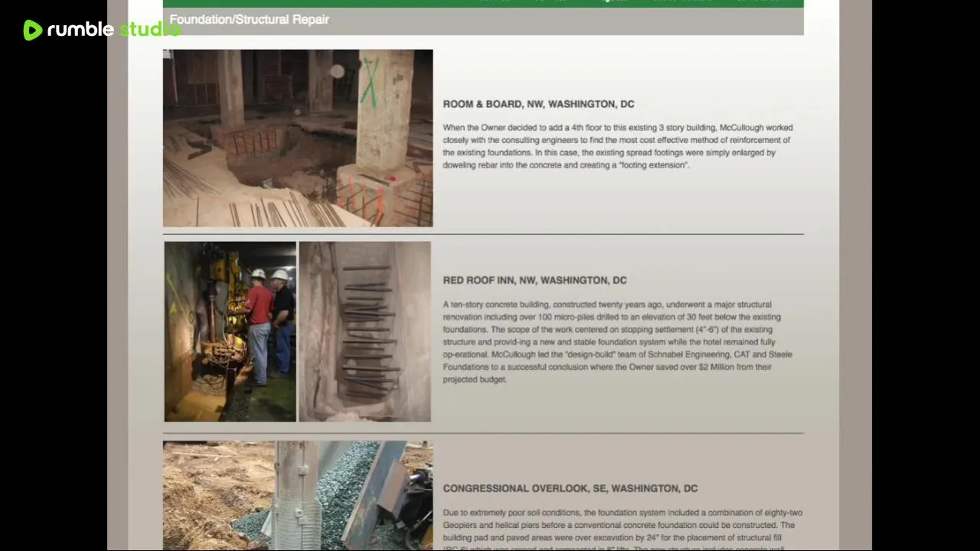The width and height of the screenshot is (980, 551).
Task: Click the heading 'ROOM & BOARD, NW, WASHINGTON, DC'
Action: click(x=538, y=104)
